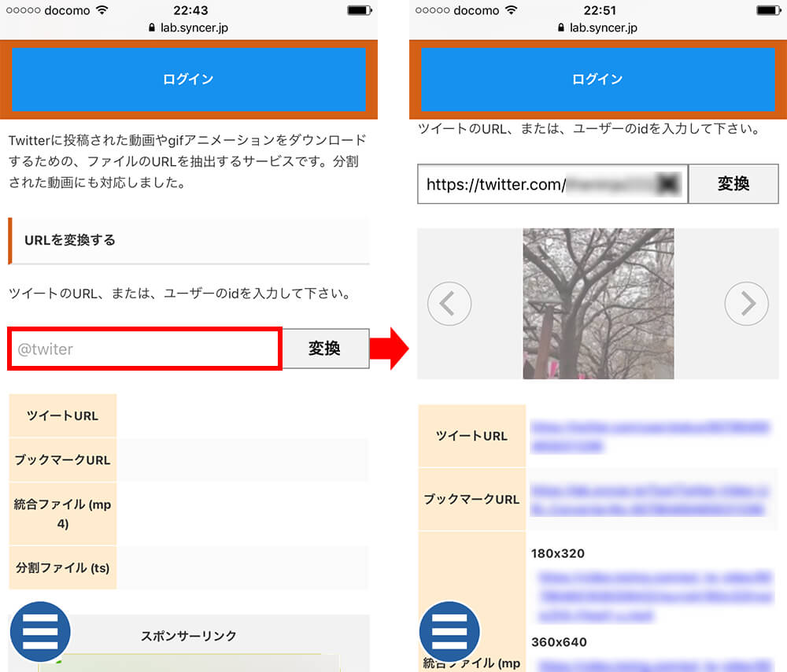Focus the https://twitter.com/ URL input field
This screenshot has height=672, width=787.
pos(552,183)
